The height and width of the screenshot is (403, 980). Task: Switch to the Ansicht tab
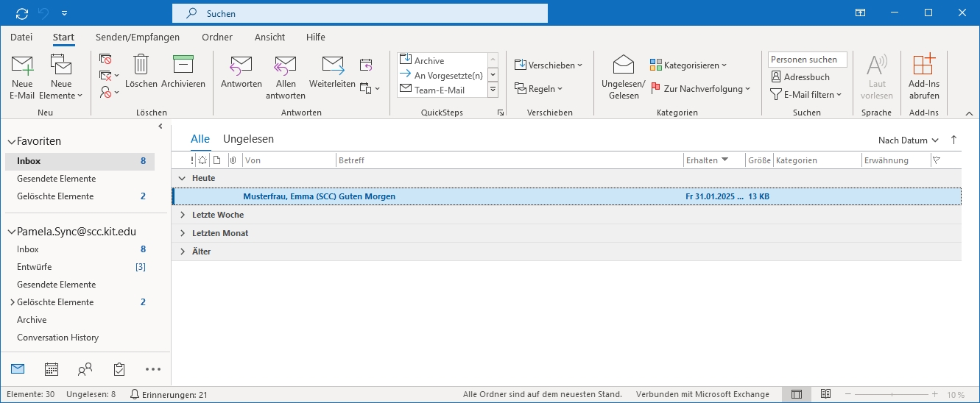[269, 37]
